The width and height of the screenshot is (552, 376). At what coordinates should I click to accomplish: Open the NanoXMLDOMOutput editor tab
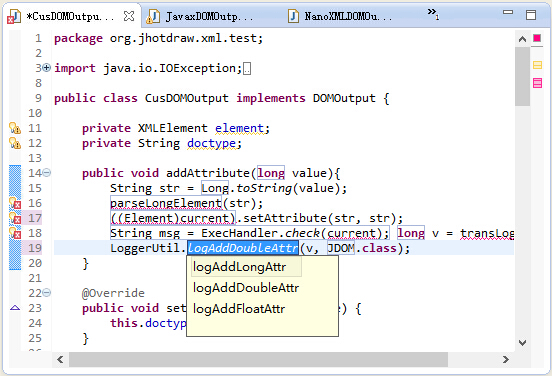[x=340, y=17]
